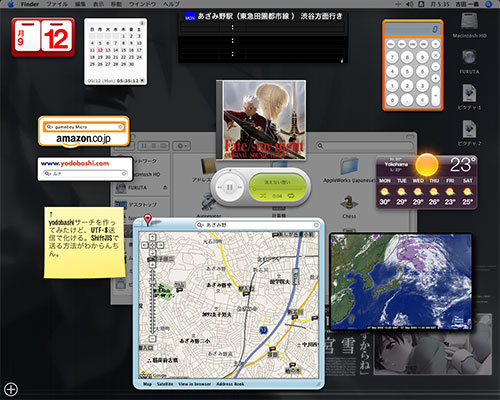Click the calendar widget top-right info button
The image size is (500, 400).
pyautogui.click(x=142, y=23)
